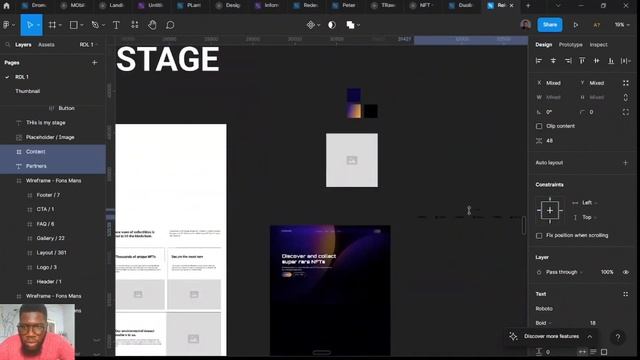This screenshot has height=360, width=640.
Task: Toggle the mask / contrast tool
Action: 332,25
